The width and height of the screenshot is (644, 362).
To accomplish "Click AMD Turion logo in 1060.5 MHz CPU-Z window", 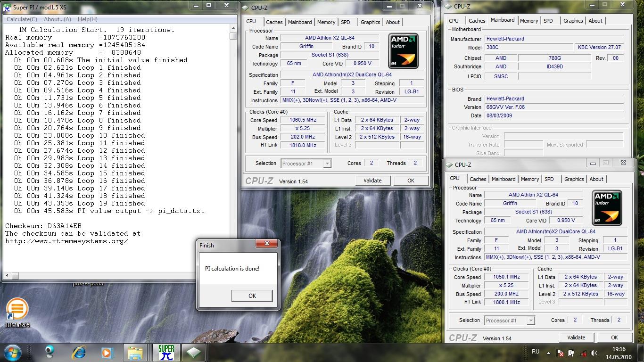I will click(404, 51).
